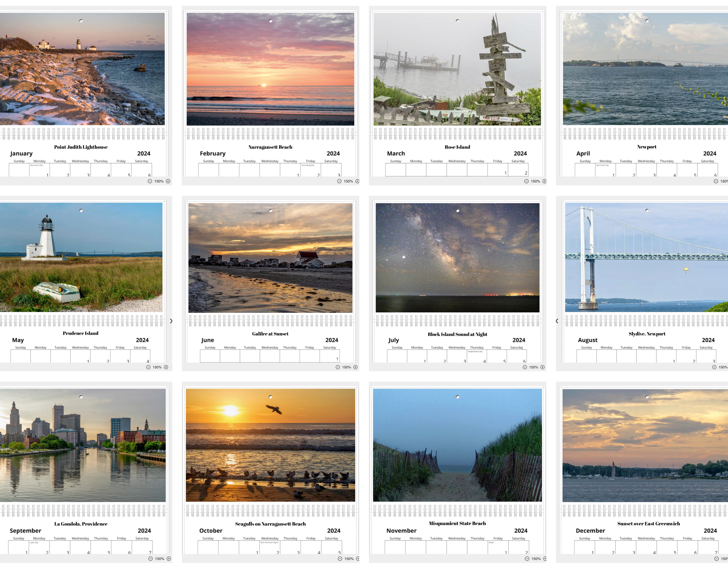Click the 'Narragansett Beach' caption text
The width and height of the screenshot is (728, 569).
coord(270,147)
